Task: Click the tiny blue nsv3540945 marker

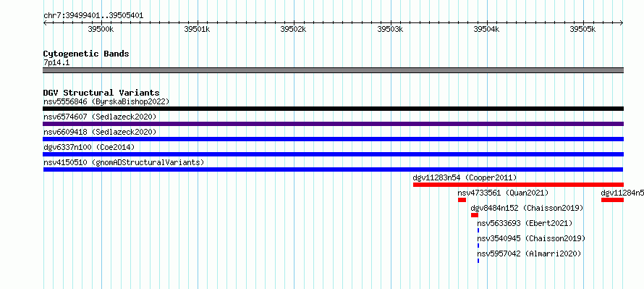Action: click(x=478, y=246)
